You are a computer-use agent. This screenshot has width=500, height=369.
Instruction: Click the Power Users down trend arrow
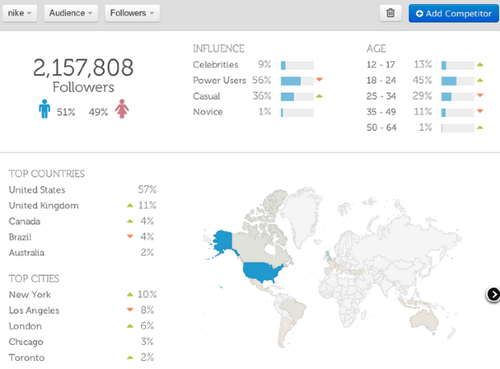319,80
